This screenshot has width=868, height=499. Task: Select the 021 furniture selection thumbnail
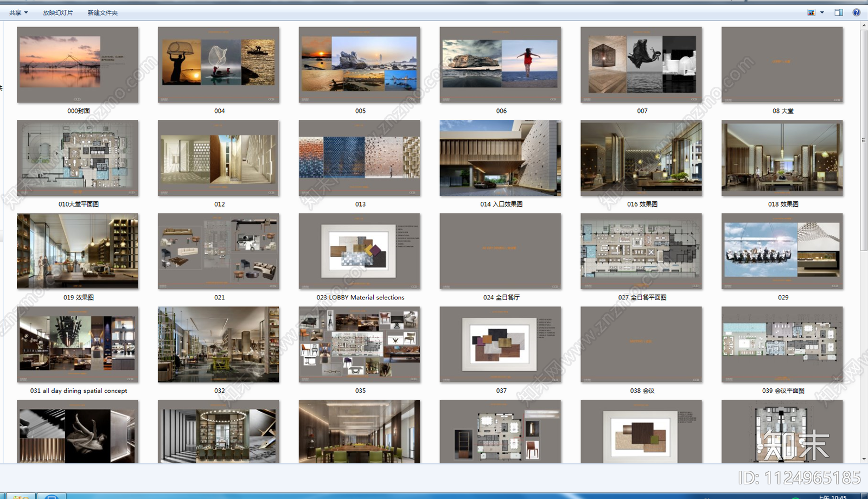coord(219,251)
